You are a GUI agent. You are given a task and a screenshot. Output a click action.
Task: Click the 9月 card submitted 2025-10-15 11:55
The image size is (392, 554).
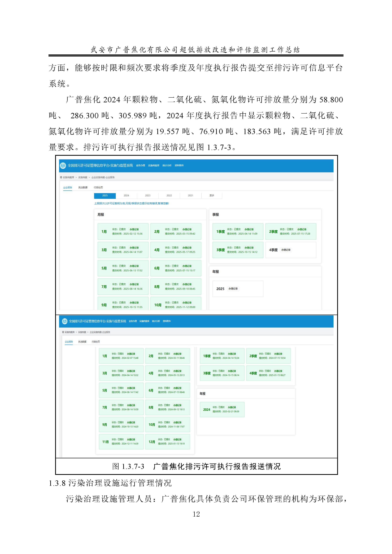tap(123, 303)
